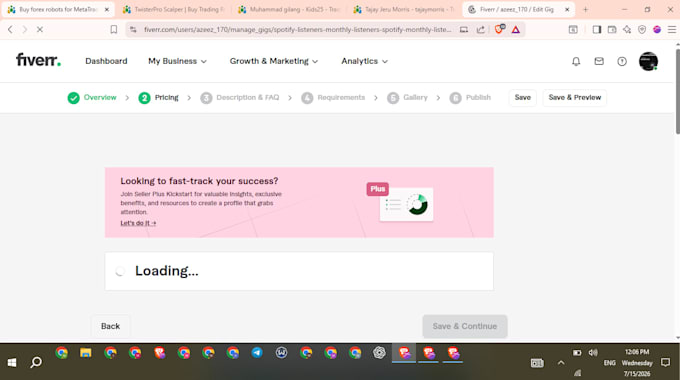Screen dimensions: 680x380
Task: Show hidden system tray icons chevron
Action: [x=561, y=363]
